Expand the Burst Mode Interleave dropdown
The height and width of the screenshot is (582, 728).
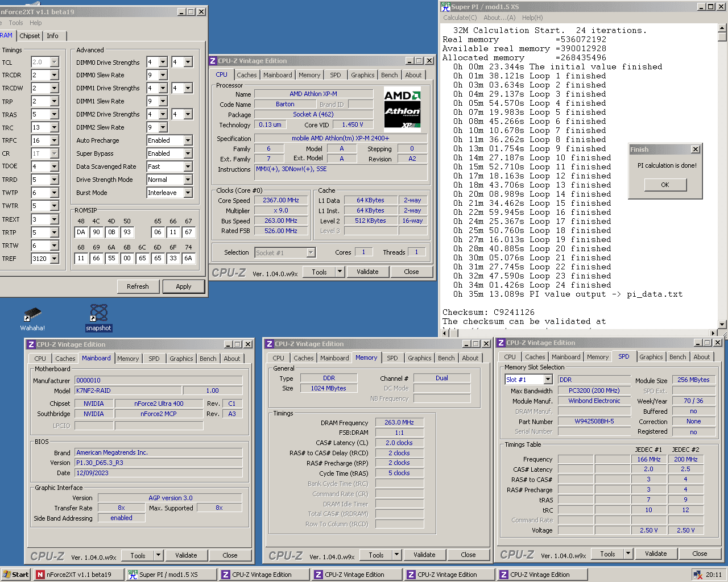click(x=188, y=193)
